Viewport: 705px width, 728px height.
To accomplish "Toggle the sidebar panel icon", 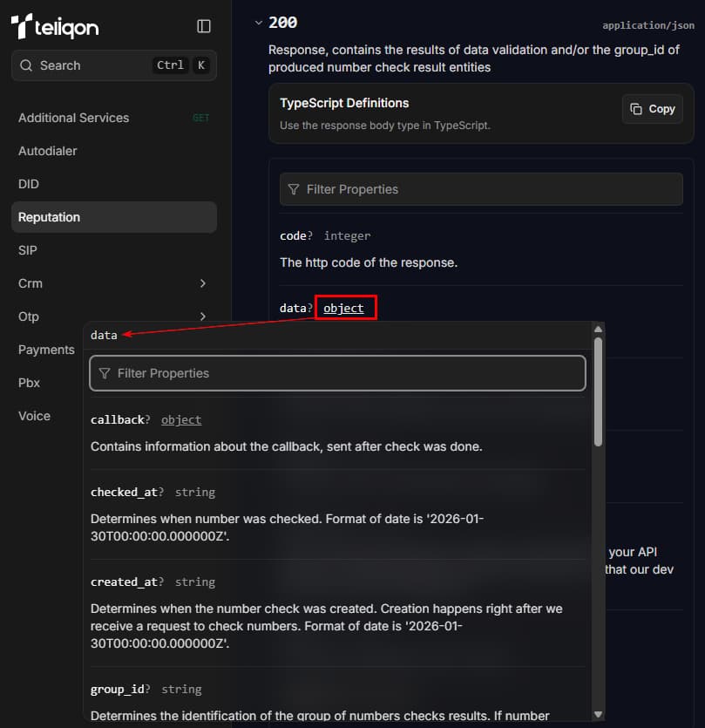I will click(204, 26).
